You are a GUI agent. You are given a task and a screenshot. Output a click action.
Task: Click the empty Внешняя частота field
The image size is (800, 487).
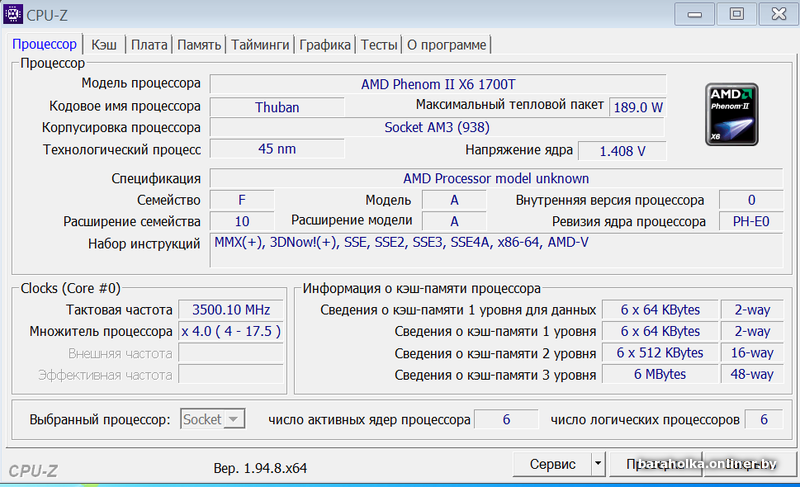pos(231,353)
